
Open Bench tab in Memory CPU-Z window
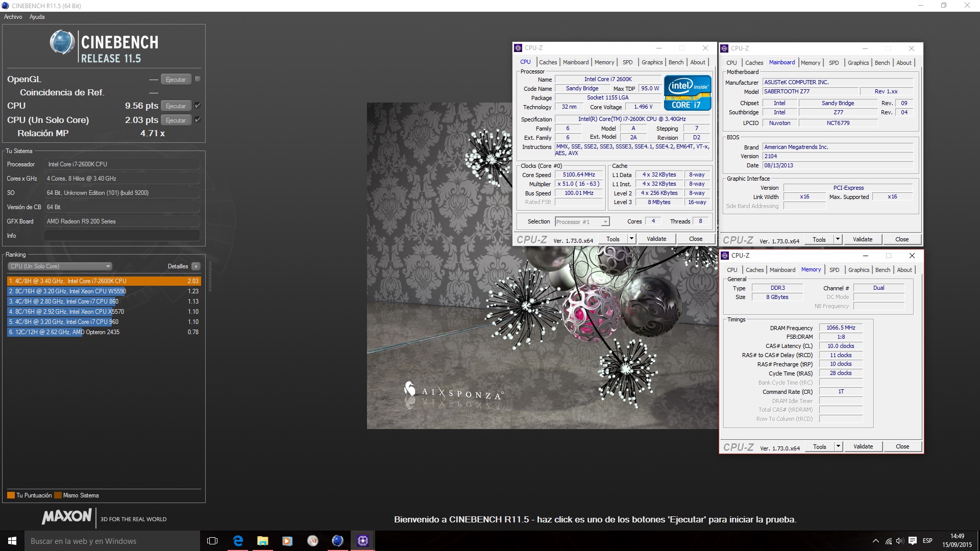pos(883,270)
